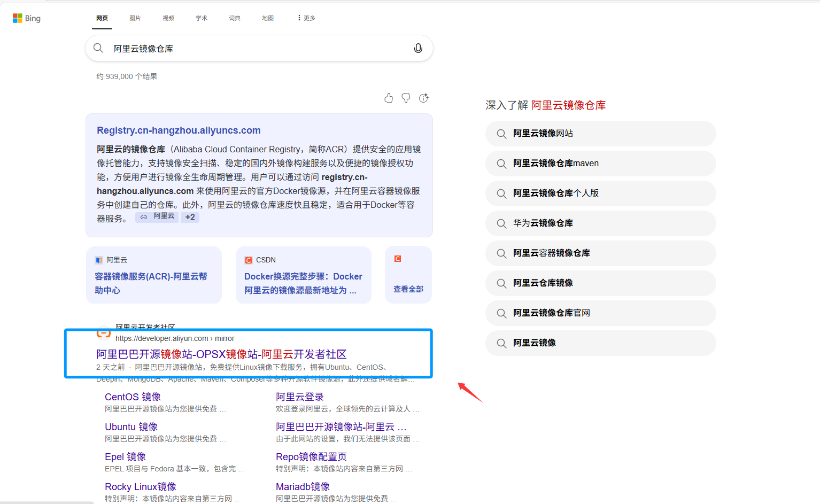Click magnifier icon next to 阿里云容器镜像仓库
Image resolution: width=820 pixels, height=504 pixels.
[x=501, y=253]
